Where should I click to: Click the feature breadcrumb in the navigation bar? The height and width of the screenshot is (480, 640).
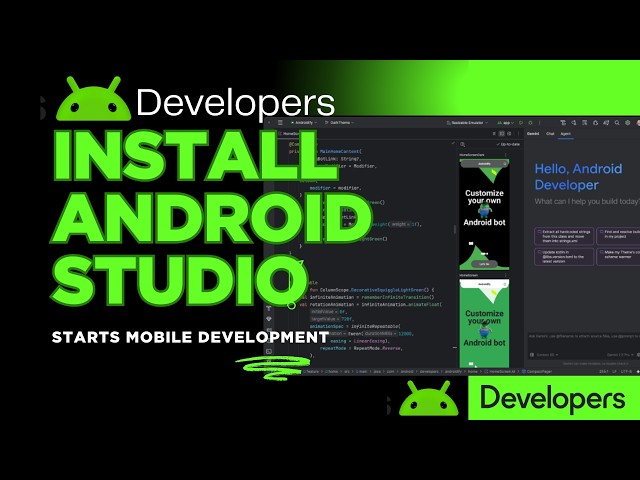click(x=311, y=371)
